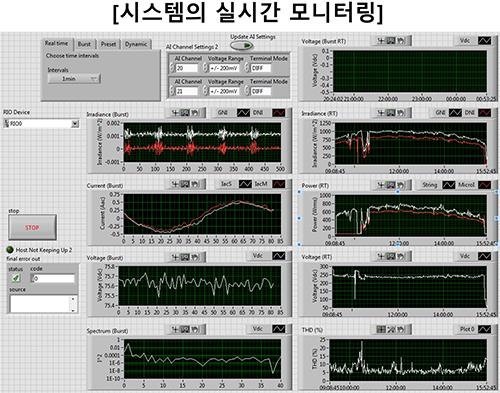Select zoom tool in Power (RT) graph palette
The width and height of the screenshot is (500, 393).
click(x=391, y=185)
